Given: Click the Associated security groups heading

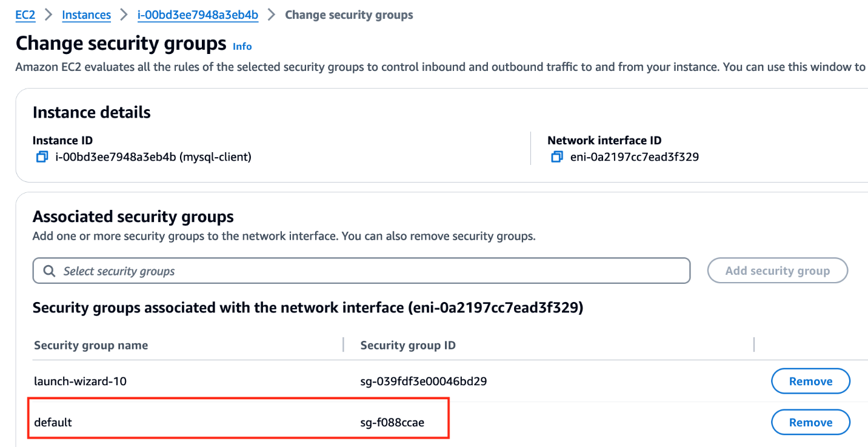Looking at the screenshot, I should click(133, 217).
